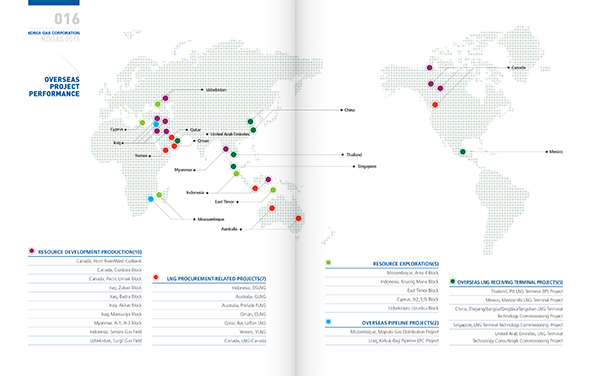This screenshot has height=376, width=591.
Task: Select the light green Resource Exploration legend dot
Action: tap(328, 262)
